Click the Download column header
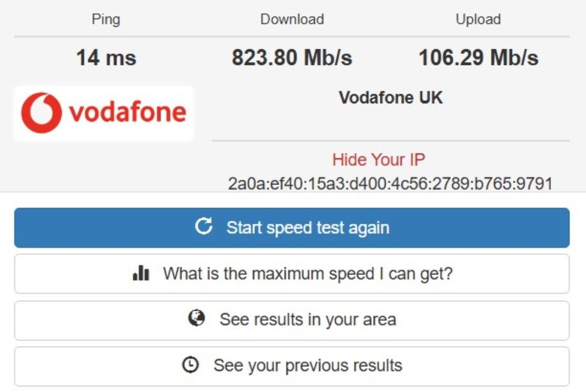 (292, 19)
